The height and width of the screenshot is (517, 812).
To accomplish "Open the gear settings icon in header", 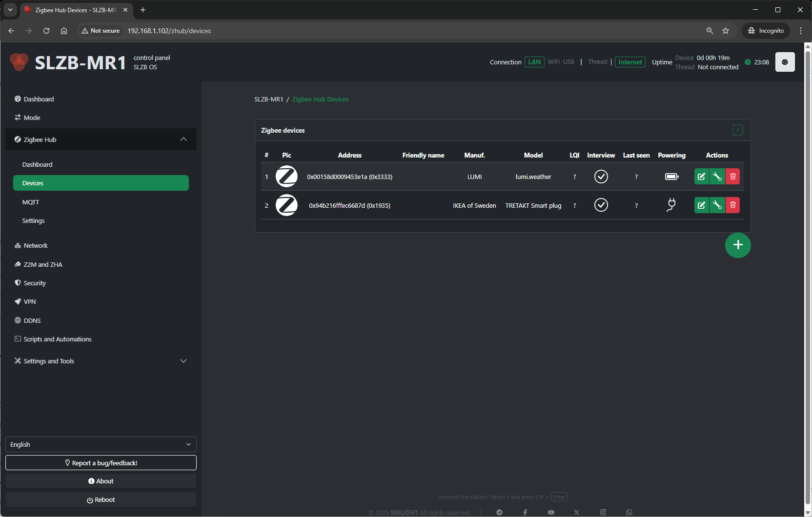I will point(785,62).
